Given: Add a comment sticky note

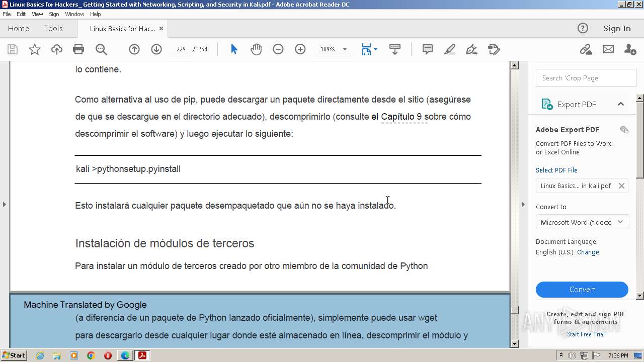Looking at the screenshot, I should 428,49.
